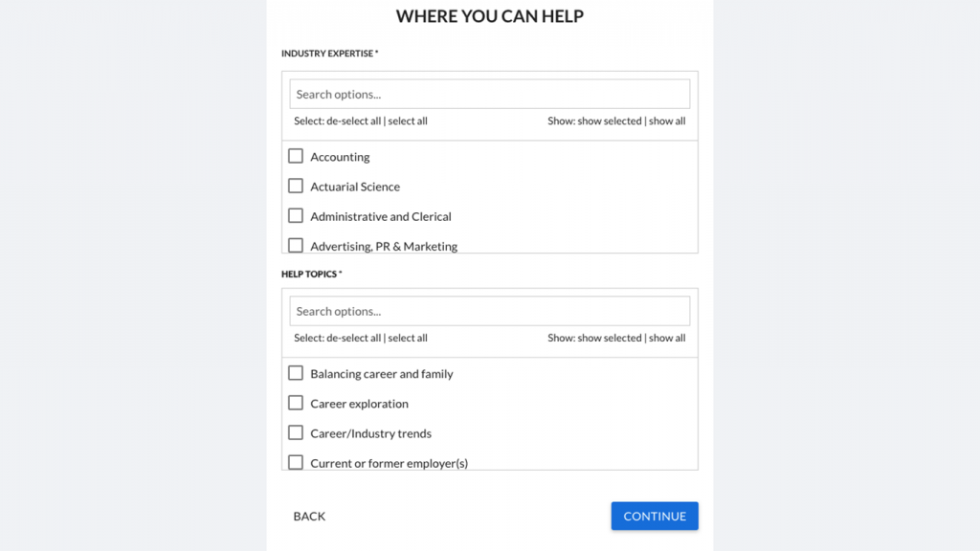The image size is (980, 551).
Task: Click Industry Expertise search options field
Action: click(x=489, y=94)
